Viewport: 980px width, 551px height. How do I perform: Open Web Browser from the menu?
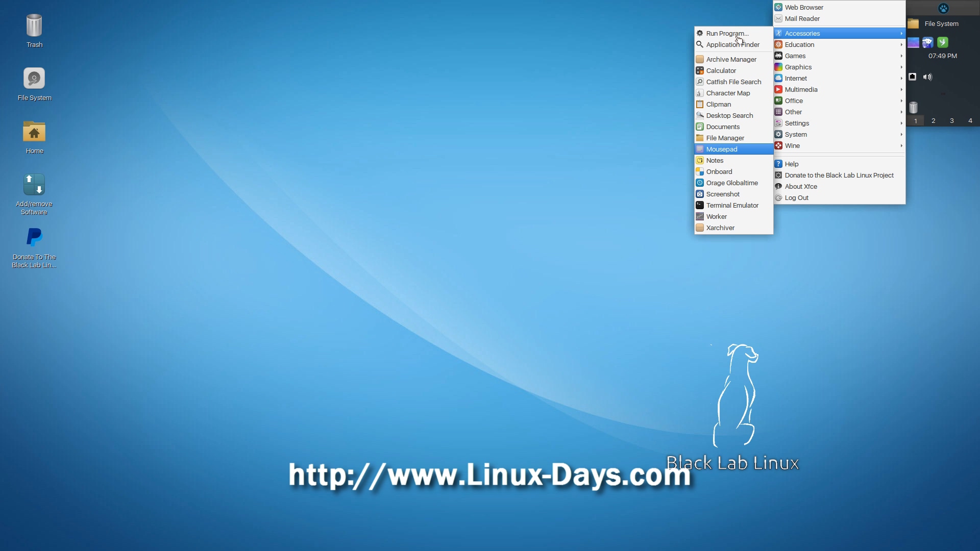click(840, 8)
